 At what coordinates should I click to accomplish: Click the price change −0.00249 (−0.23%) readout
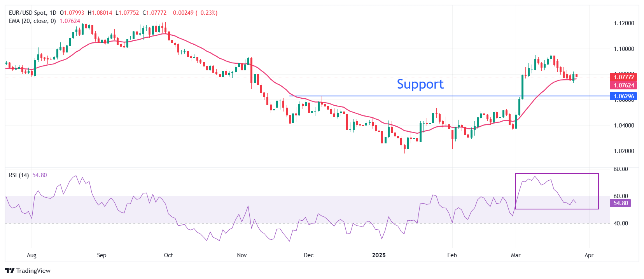coord(194,13)
